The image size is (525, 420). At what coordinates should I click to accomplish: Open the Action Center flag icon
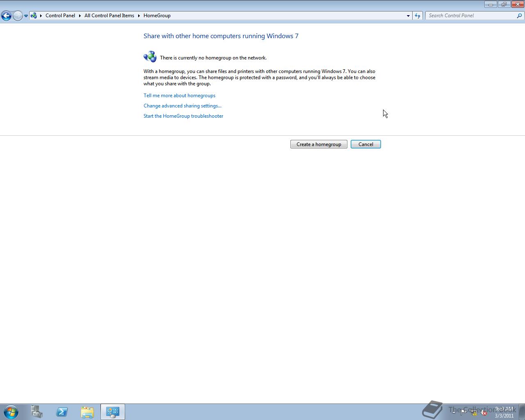(x=463, y=413)
